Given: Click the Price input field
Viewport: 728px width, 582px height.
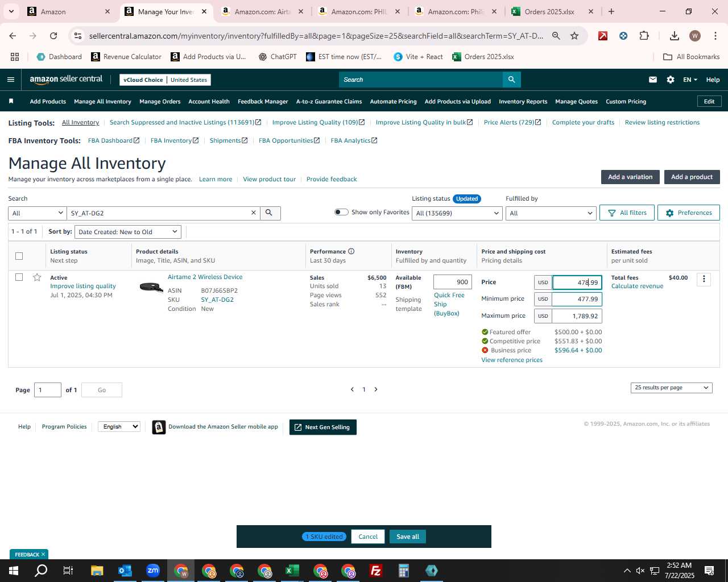Looking at the screenshot, I should (x=577, y=282).
